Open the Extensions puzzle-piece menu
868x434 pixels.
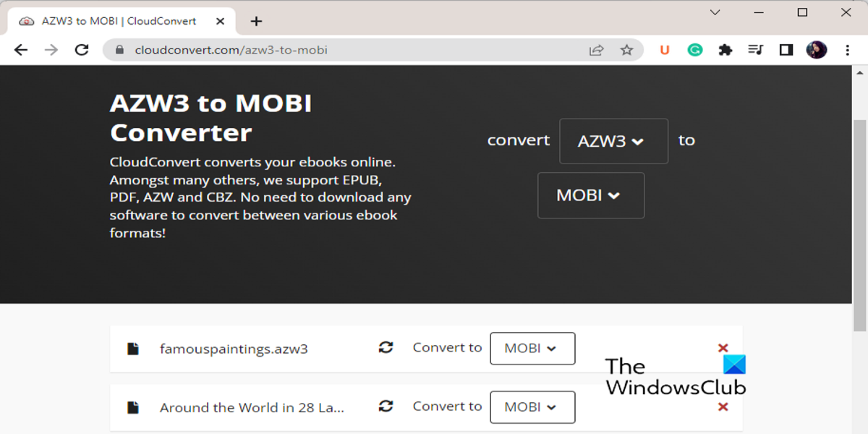coord(725,50)
